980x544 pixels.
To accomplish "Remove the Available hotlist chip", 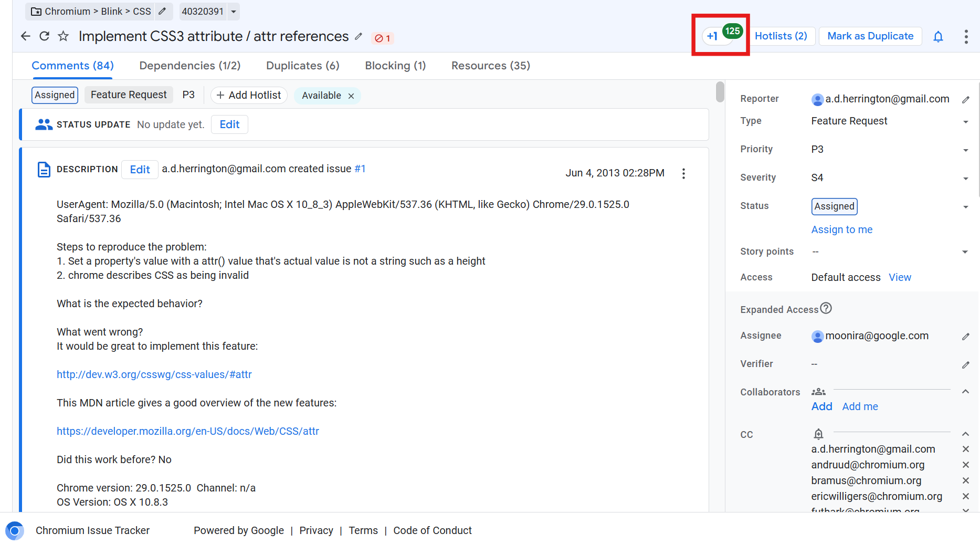I will tap(351, 96).
